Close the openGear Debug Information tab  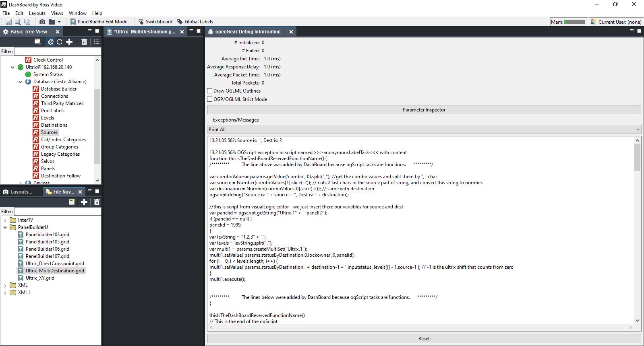point(291,32)
